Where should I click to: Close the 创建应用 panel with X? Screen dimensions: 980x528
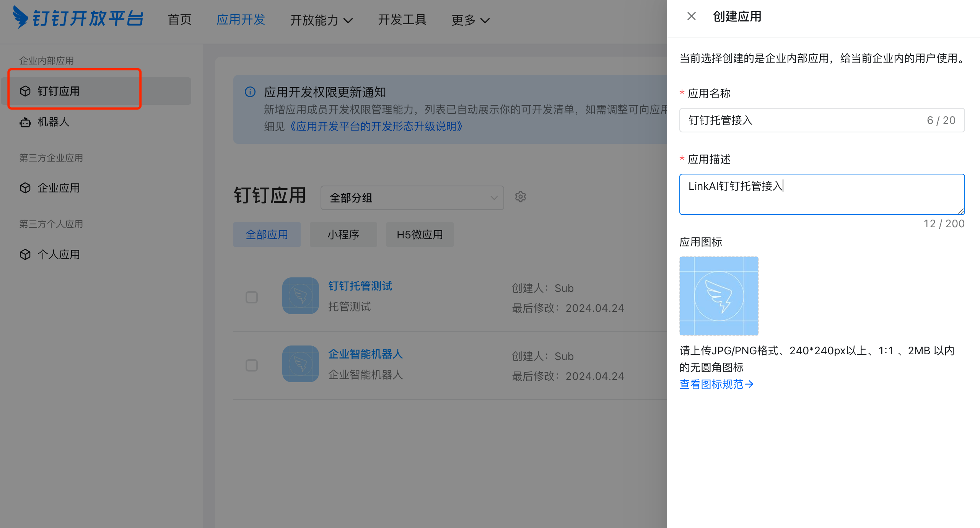(691, 16)
